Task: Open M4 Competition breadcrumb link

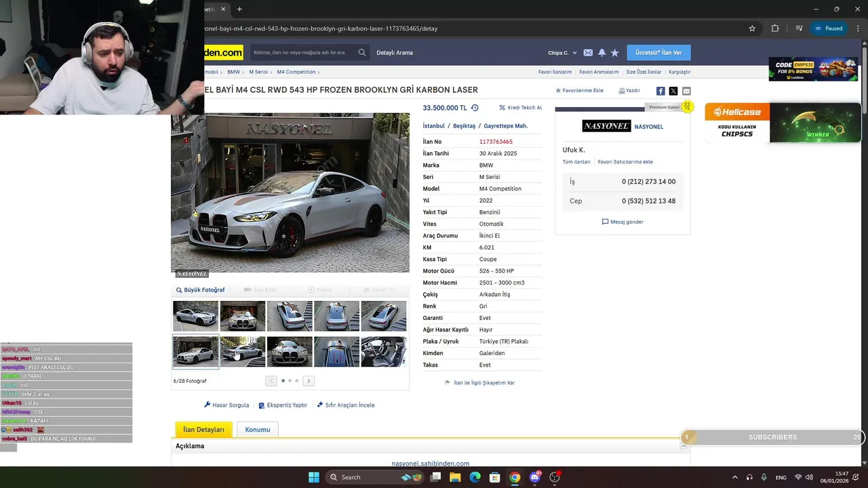Action: click(296, 72)
